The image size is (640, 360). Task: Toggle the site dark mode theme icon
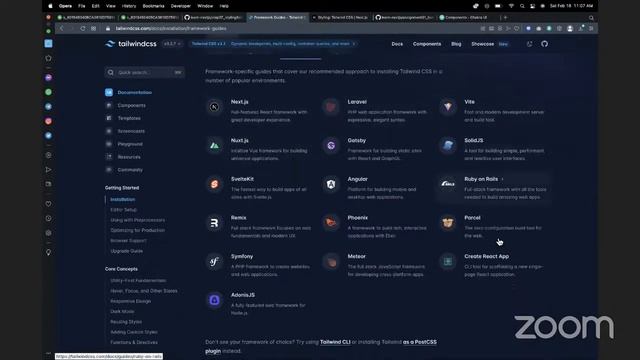529,44
